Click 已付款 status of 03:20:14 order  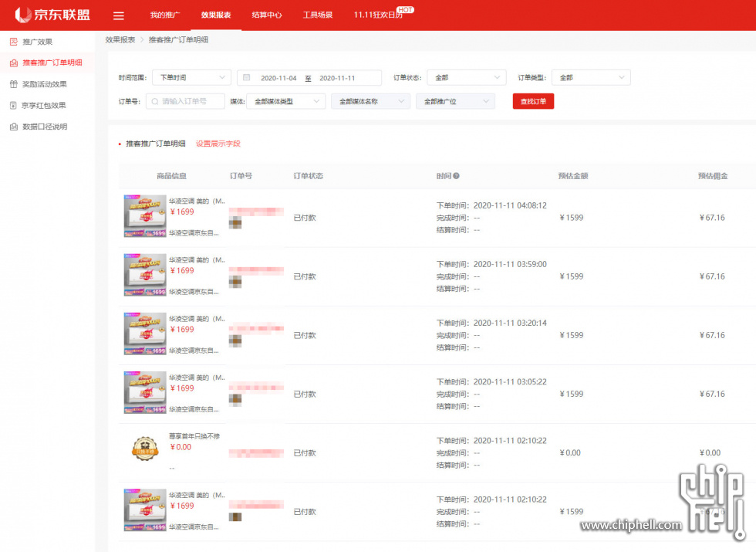point(305,336)
